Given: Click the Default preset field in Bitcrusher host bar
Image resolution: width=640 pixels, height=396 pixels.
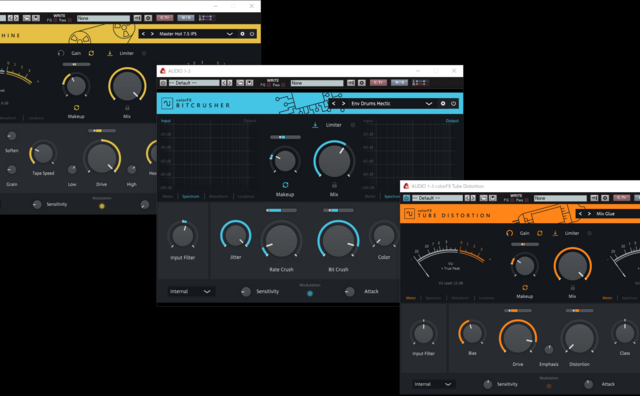Looking at the screenshot, I should [193, 83].
